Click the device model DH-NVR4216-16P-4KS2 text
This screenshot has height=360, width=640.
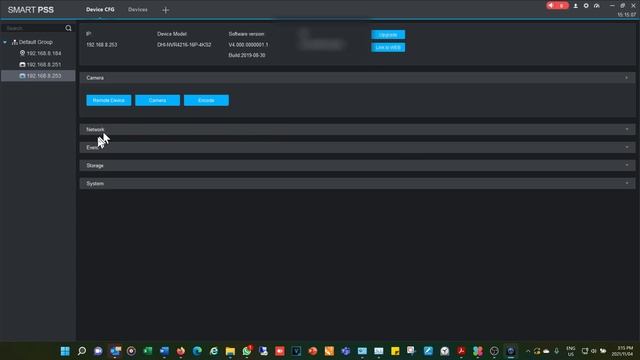pyautogui.click(x=184, y=44)
